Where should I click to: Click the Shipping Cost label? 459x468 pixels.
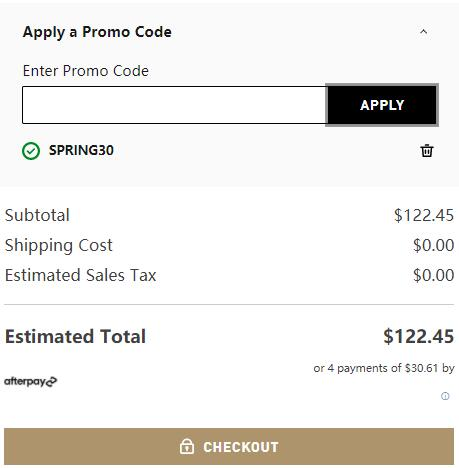click(59, 246)
